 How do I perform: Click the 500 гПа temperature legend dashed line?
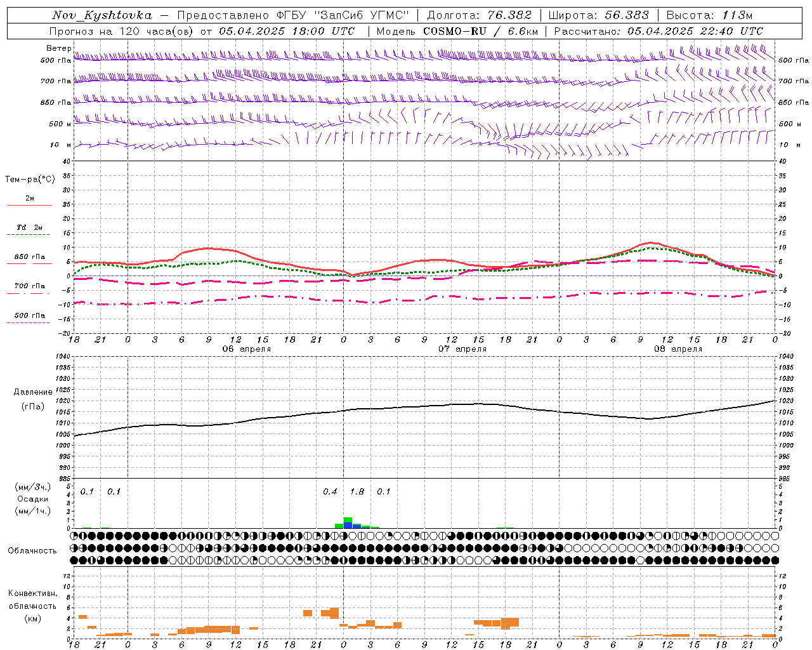29,323
